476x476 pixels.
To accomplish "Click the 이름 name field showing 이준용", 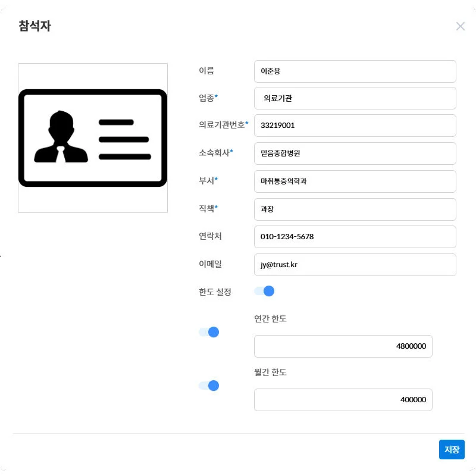I will pyautogui.click(x=355, y=71).
